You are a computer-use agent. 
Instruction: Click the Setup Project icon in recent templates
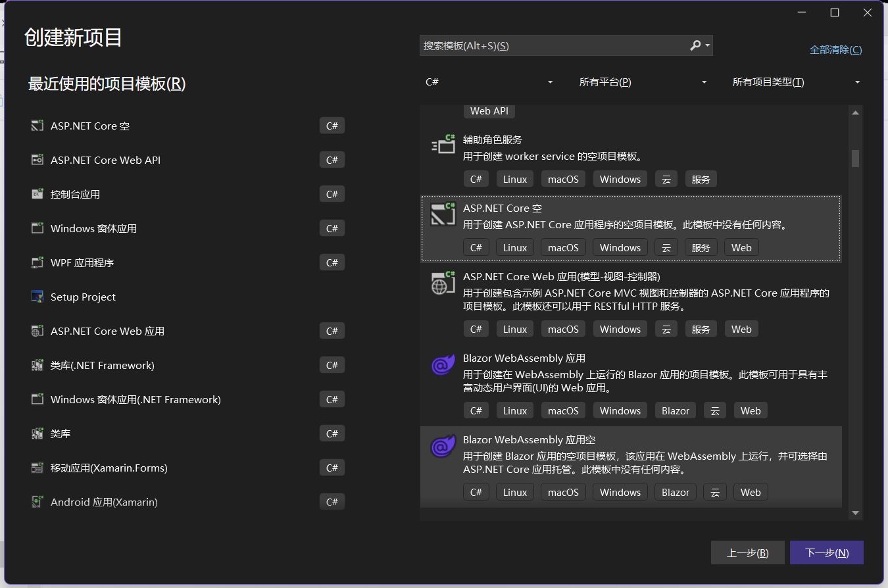tap(37, 297)
